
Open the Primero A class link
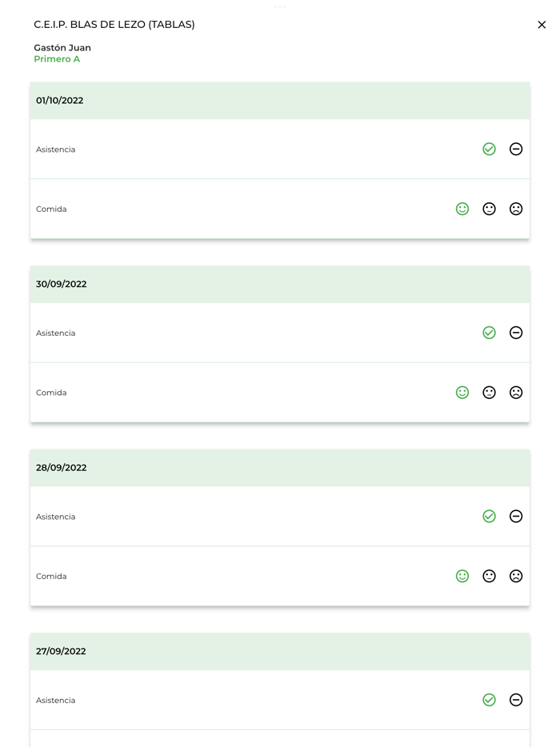(x=56, y=58)
